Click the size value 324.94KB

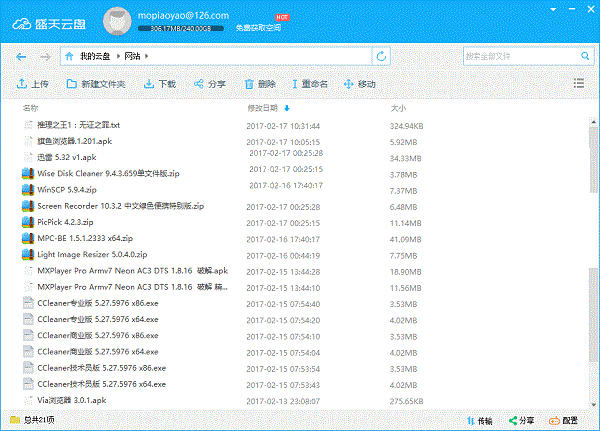406,126
